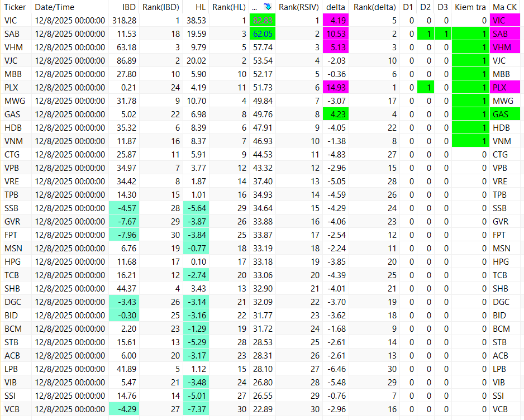The width and height of the screenshot is (524, 420).
Task: Click the IBD value -7.67 for GVR
Action: 124,222
